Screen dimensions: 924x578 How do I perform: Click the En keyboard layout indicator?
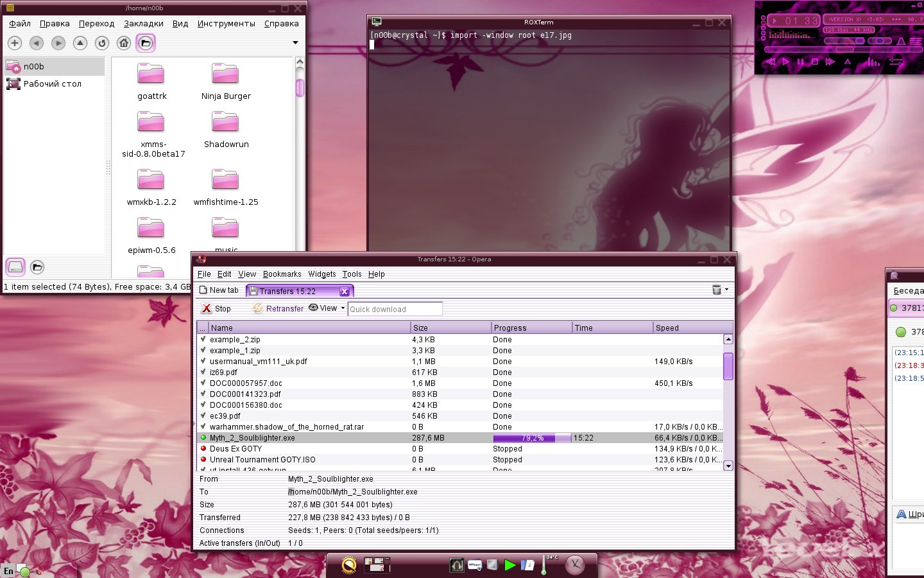tap(8, 571)
